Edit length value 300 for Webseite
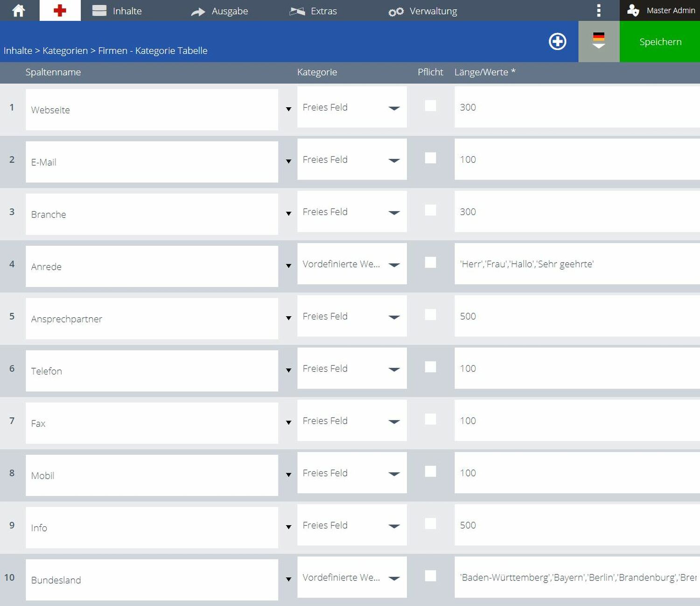The image size is (700, 606). pos(577,107)
